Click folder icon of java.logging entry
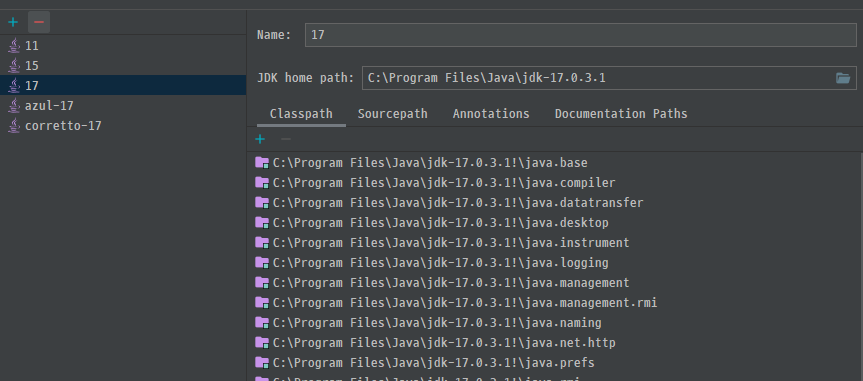863x381 pixels. 262,263
